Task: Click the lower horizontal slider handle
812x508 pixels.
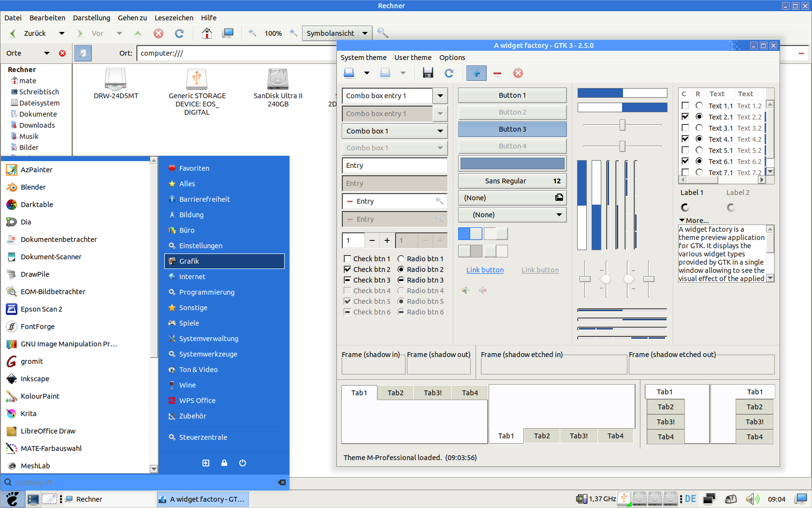Action: click(623, 146)
